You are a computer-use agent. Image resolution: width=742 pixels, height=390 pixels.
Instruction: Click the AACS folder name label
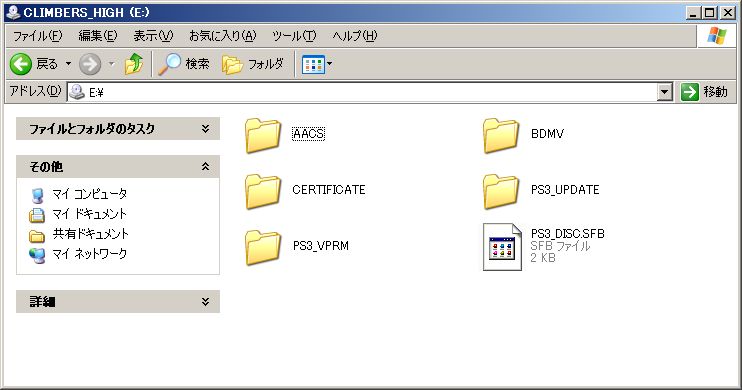[x=309, y=134]
